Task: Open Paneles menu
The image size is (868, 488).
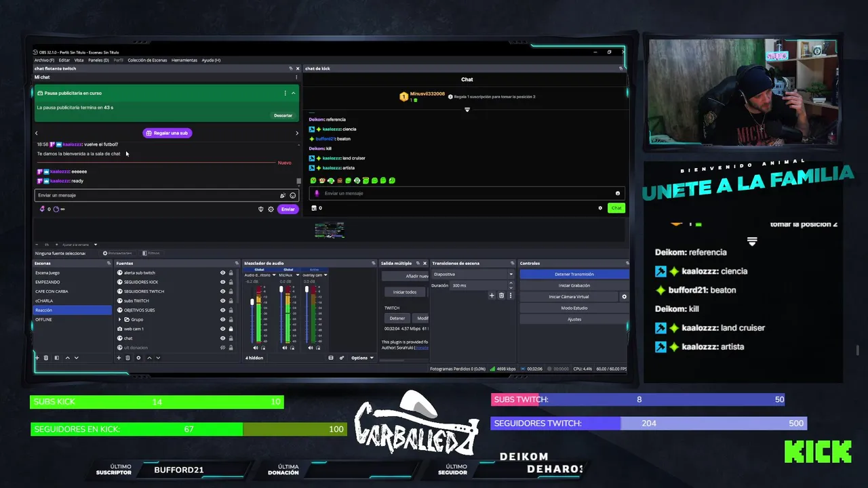Action: pyautogui.click(x=98, y=60)
